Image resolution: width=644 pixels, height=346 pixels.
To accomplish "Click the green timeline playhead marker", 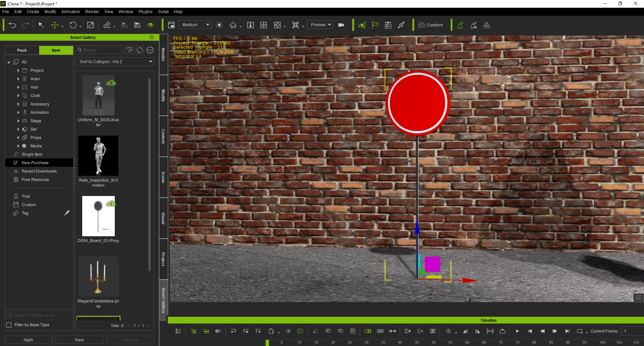I will [x=267, y=343].
